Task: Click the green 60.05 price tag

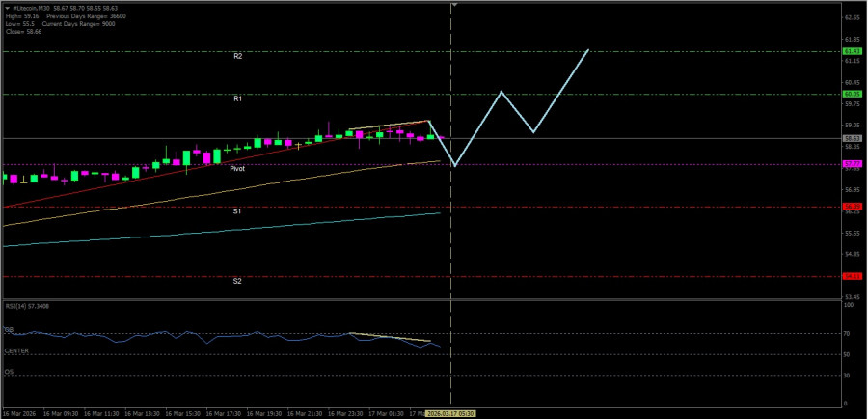Action: click(x=852, y=94)
